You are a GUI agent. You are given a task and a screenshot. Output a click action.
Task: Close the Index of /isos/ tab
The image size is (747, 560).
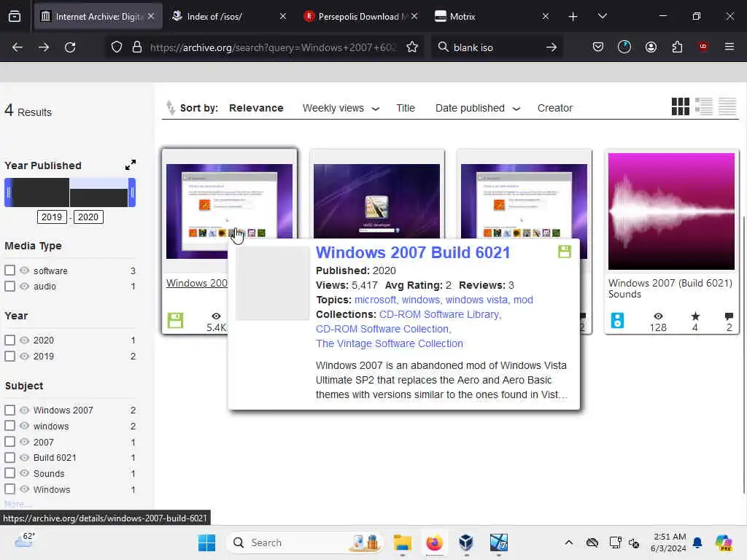pyautogui.click(x=283, y=16)
